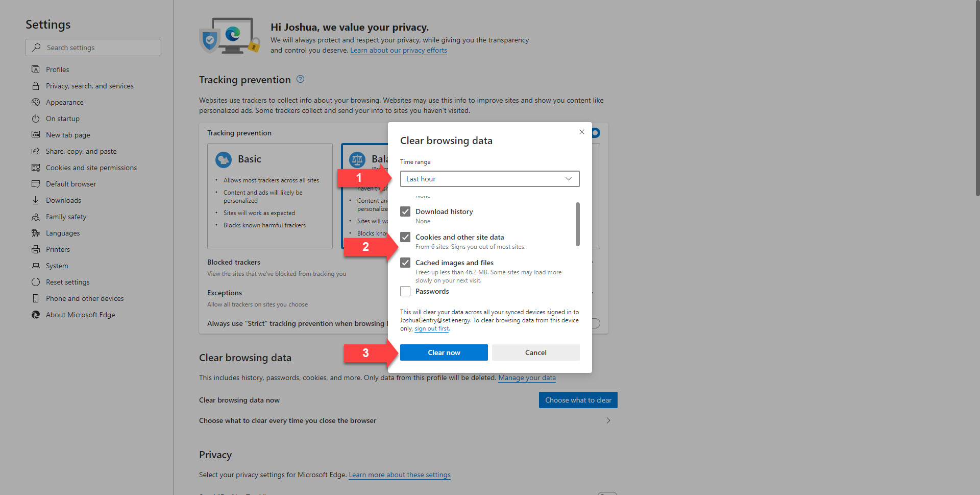Screen dimensions: 980x495
Task: Click the Family safety icon
Action: pyautogui.click(x=36, y=217)
